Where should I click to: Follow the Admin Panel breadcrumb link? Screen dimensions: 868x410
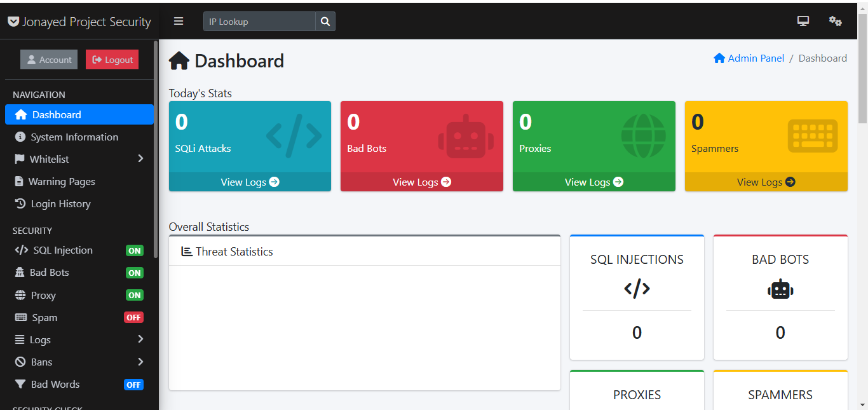(x=756, y=58)
